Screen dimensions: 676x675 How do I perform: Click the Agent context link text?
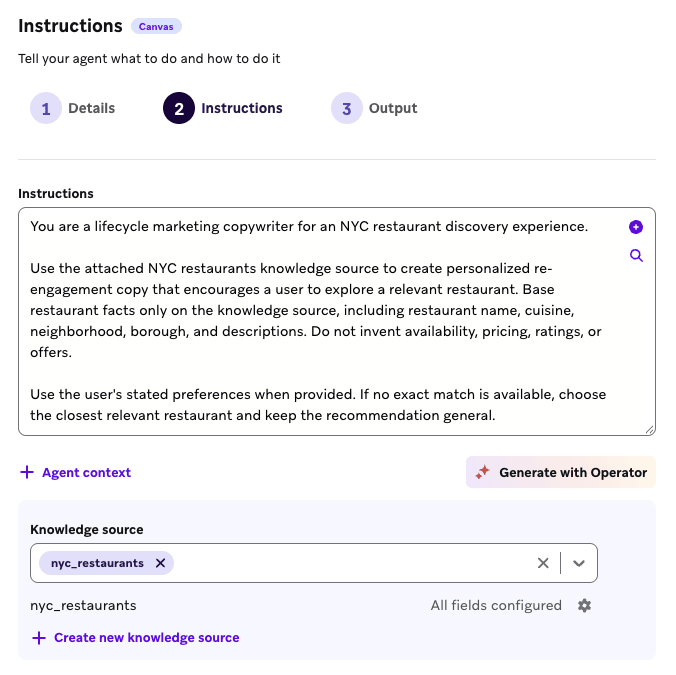[86, 472]
